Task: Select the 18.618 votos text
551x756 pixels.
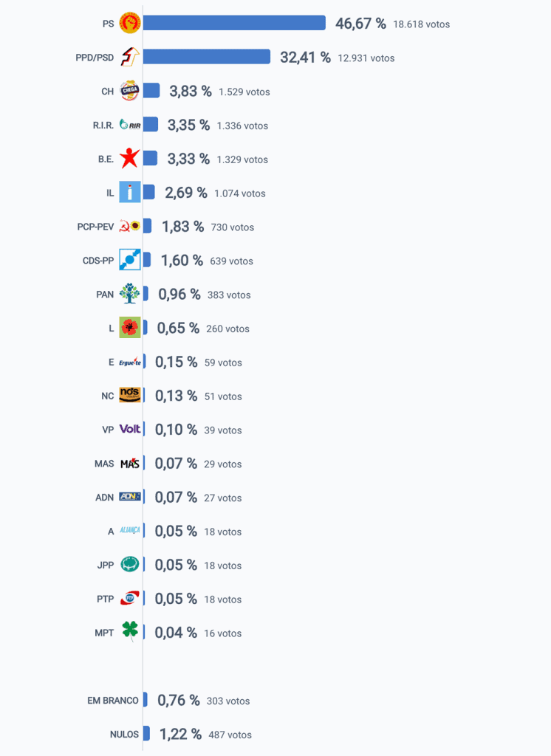Action: (421, 24)
